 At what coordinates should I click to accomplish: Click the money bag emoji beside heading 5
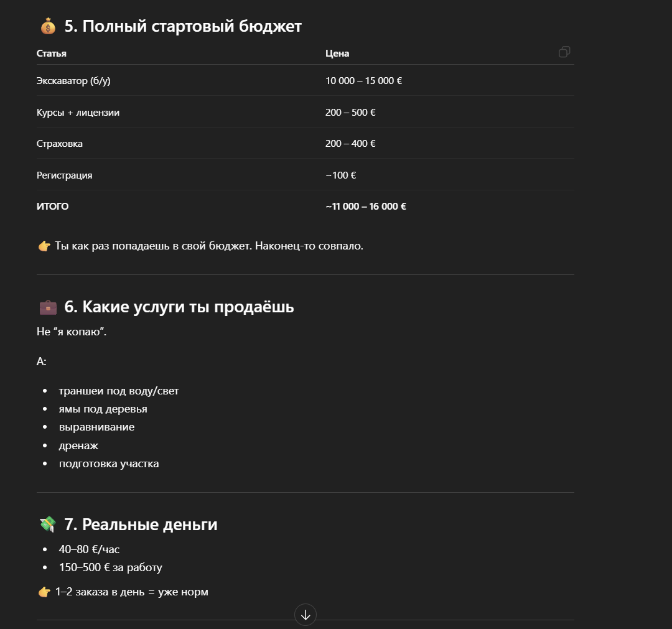click(x=48, y=26)
